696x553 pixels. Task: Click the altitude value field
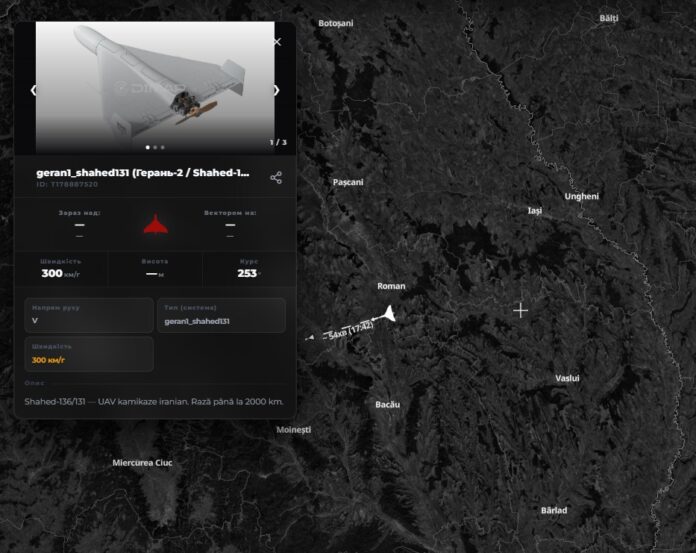(x=155, y=274)
